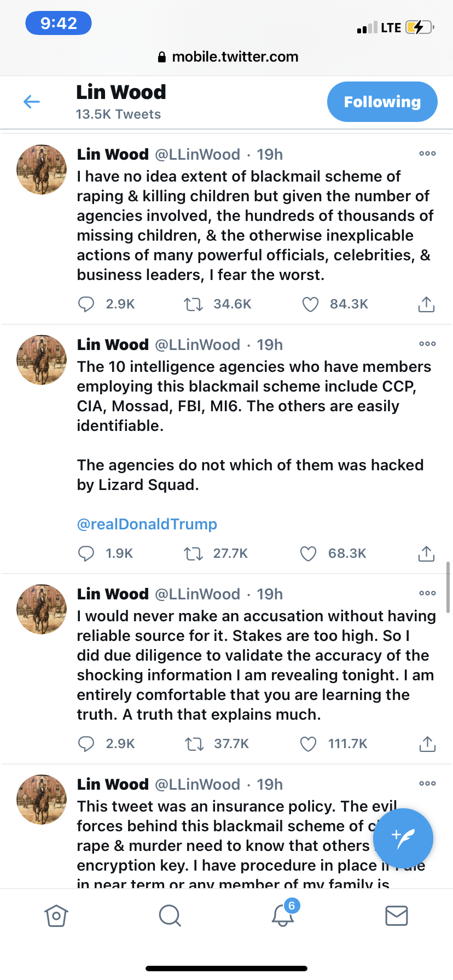Open Notifications with 6 badge

283,915
